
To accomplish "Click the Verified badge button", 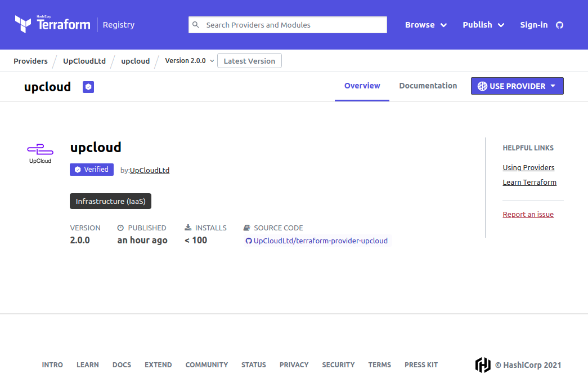I will click(92, 170).
